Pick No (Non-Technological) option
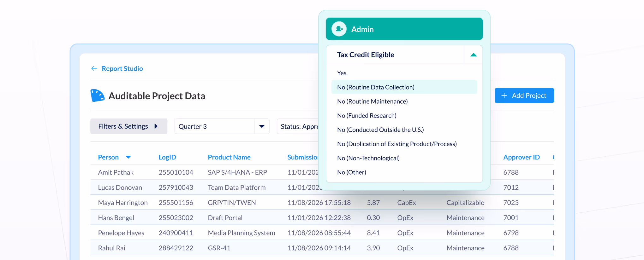The height and width of the screenshot is (260, 644). 368,158
